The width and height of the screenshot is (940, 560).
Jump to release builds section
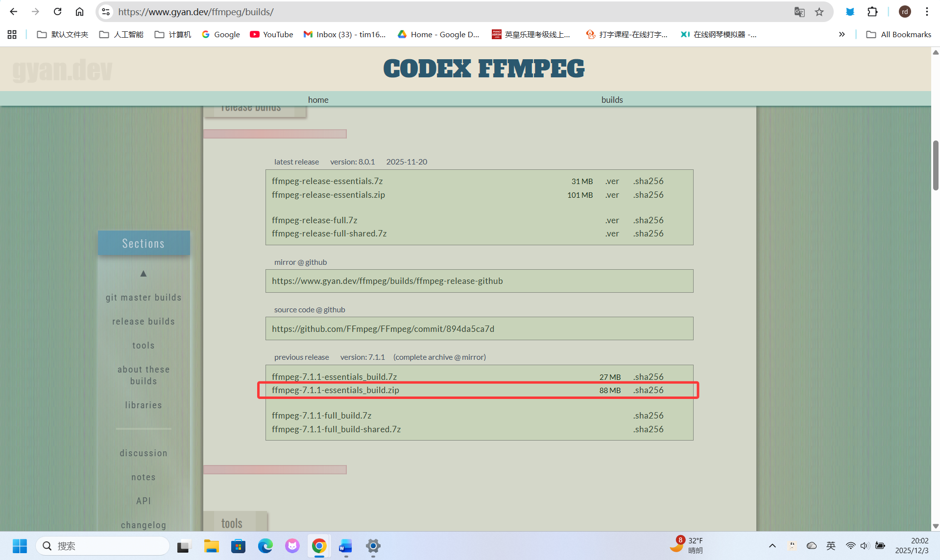[x=144, y=322]
